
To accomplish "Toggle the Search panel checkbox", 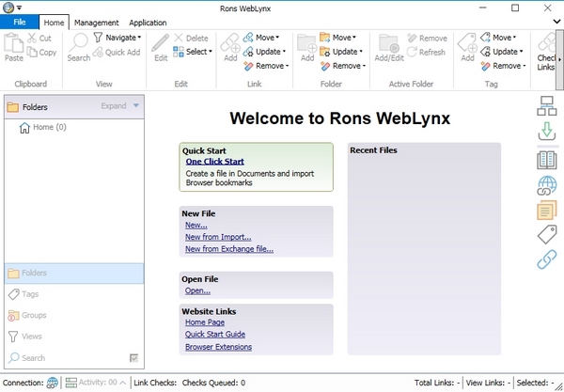I will click(x=133, y=358).
